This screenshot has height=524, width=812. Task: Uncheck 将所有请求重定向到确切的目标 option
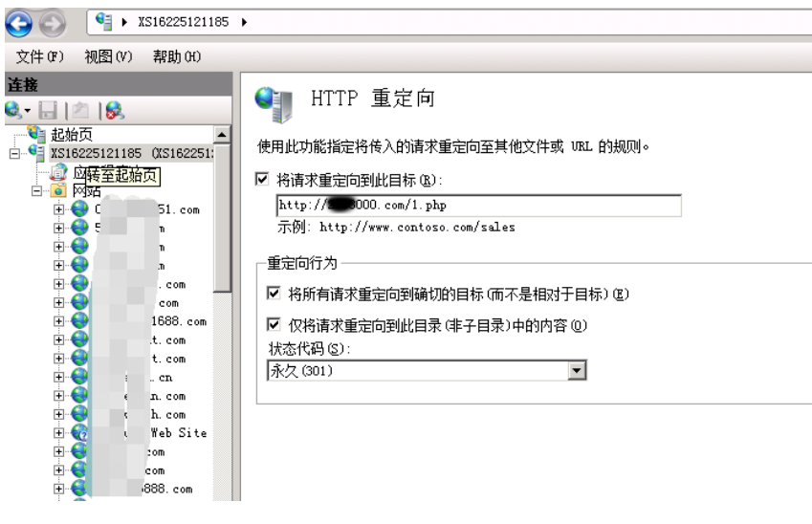pyautogui.click(x=274, y=293)
